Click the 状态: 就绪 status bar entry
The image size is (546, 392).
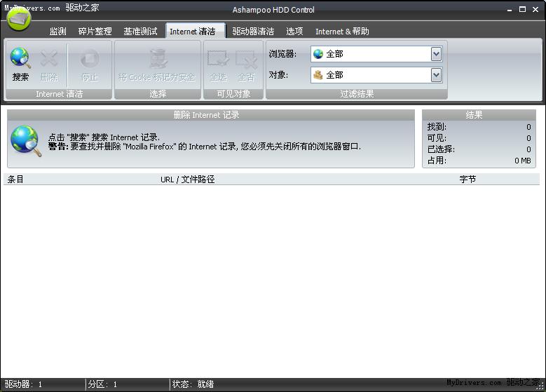[193, 384]
